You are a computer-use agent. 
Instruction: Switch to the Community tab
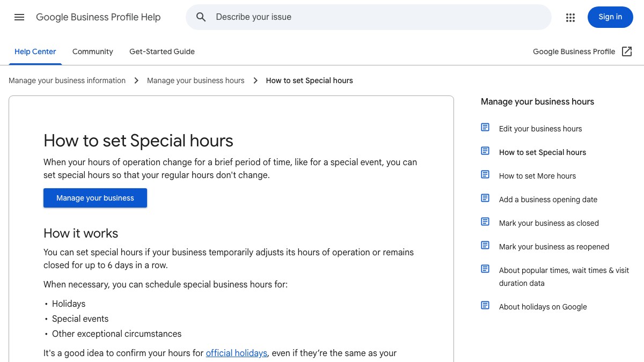click(x=93, y=51)
